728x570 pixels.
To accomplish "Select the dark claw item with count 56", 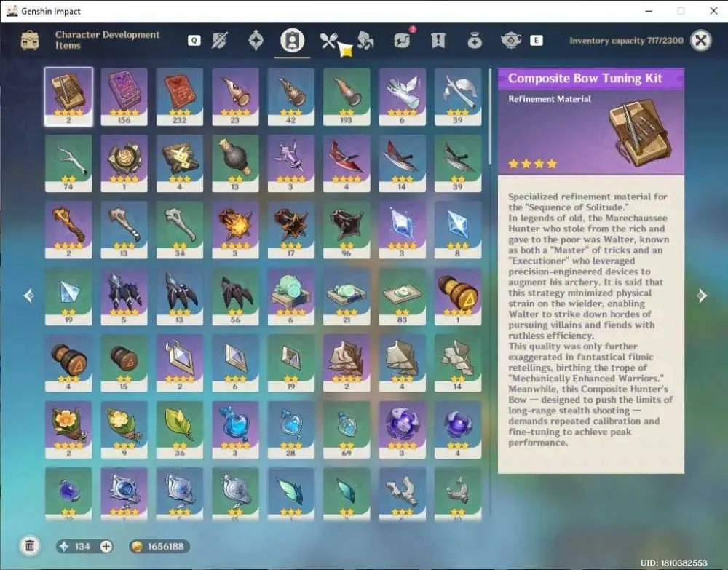I will pyautogui.click(x=235, y=296).
